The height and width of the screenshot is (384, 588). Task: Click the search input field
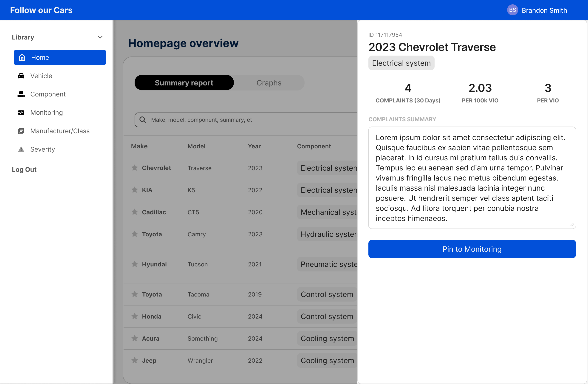click(x=246, y=120)
